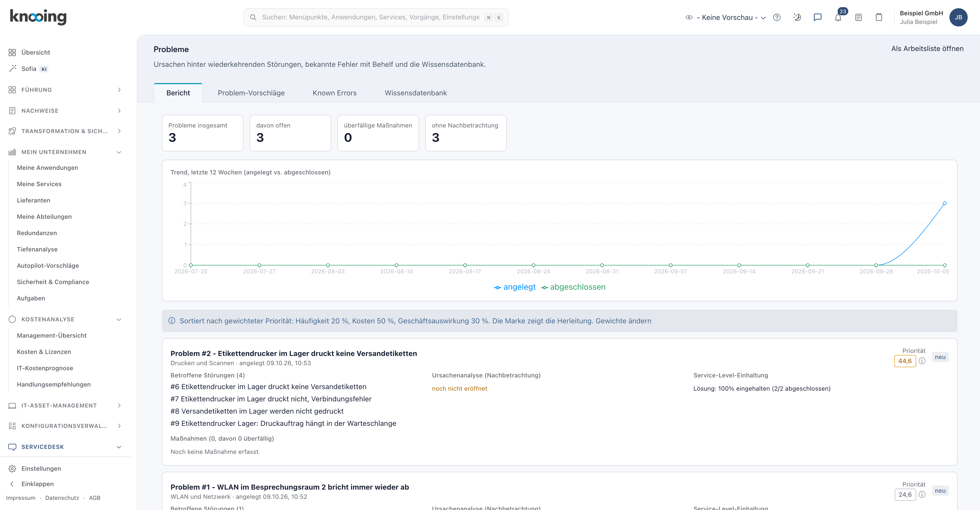Show priority info icon for 24,6
This screenshot has width=980, height=510.
tap(922, 494)
